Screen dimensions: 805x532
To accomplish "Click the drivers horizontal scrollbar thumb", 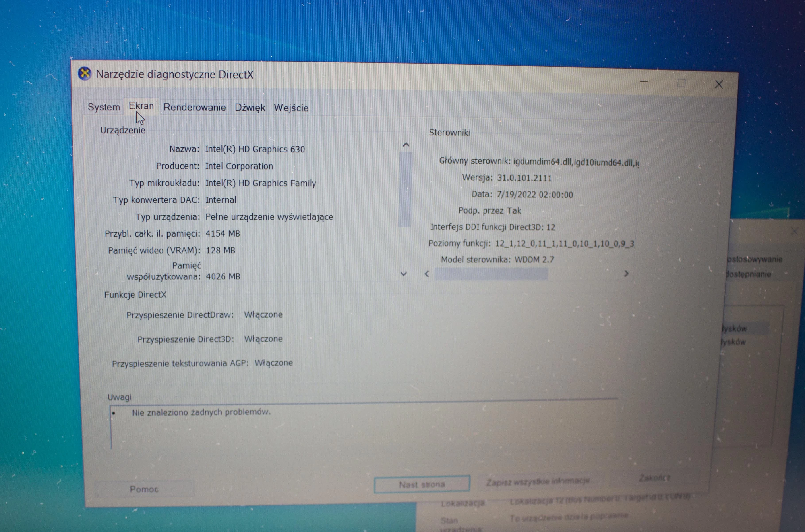I will pos(491,274).
